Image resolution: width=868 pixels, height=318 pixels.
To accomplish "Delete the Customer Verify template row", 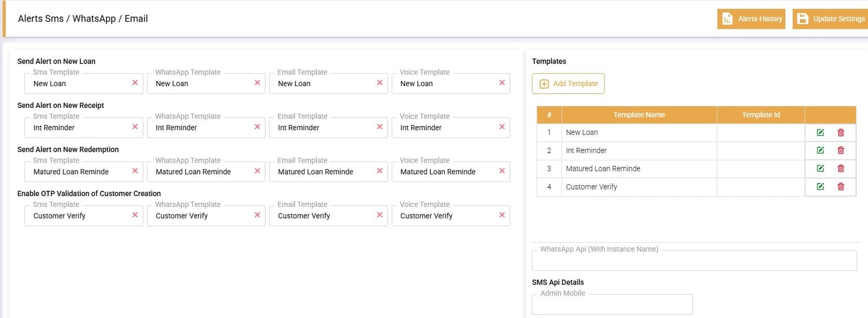I will coord(841,187).
